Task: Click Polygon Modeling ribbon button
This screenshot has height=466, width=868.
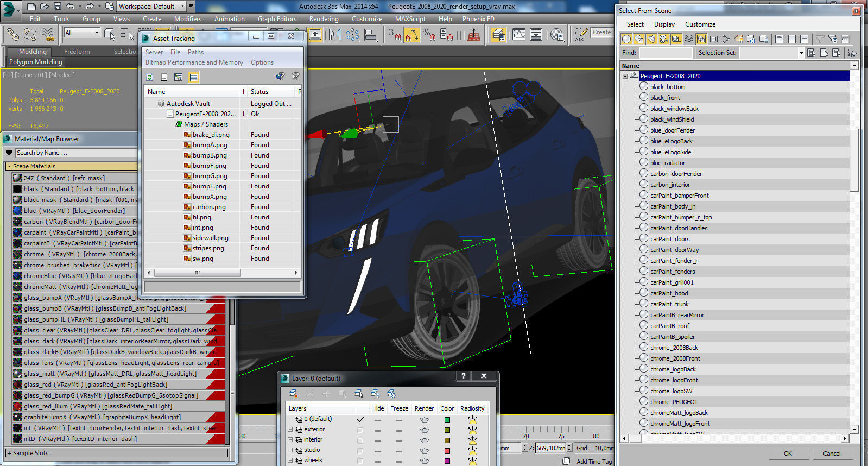Action: (36, 62)
